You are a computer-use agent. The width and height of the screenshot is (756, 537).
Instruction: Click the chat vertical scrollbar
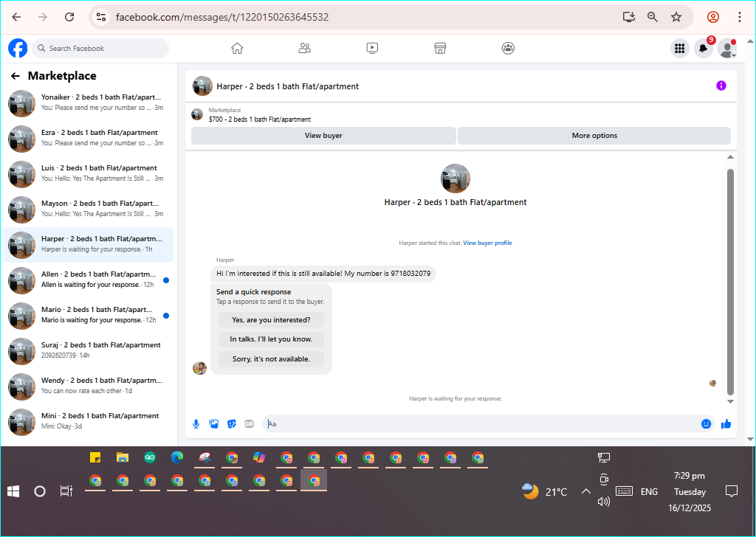[730, 282]
